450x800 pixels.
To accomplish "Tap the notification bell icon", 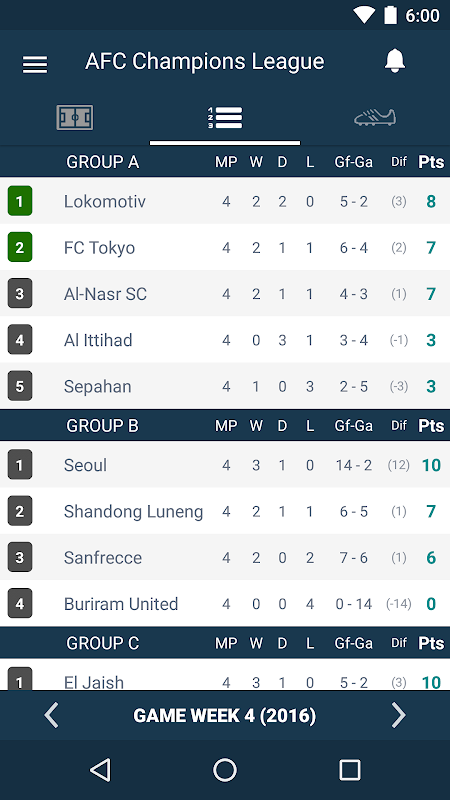I will [394, 61].
